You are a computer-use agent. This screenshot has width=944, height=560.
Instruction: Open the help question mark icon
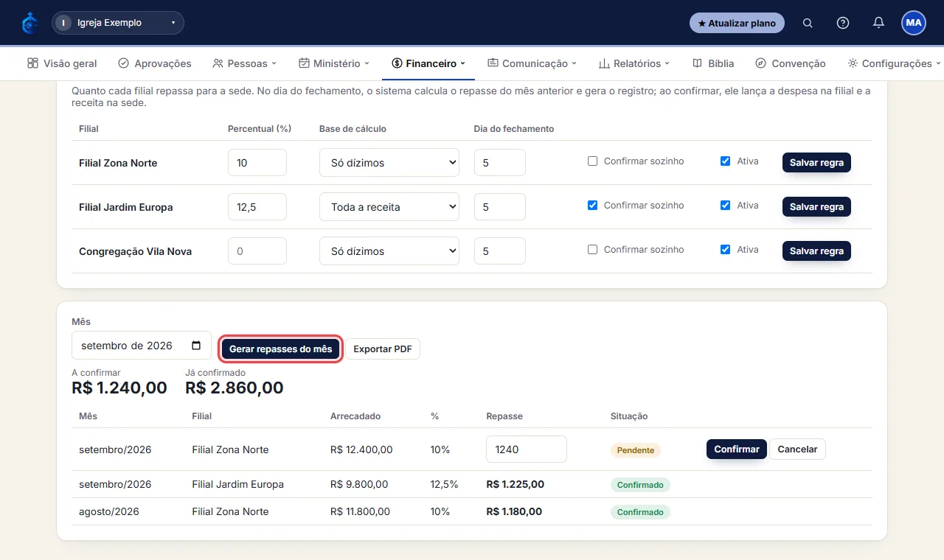click(x=843, y=23)
